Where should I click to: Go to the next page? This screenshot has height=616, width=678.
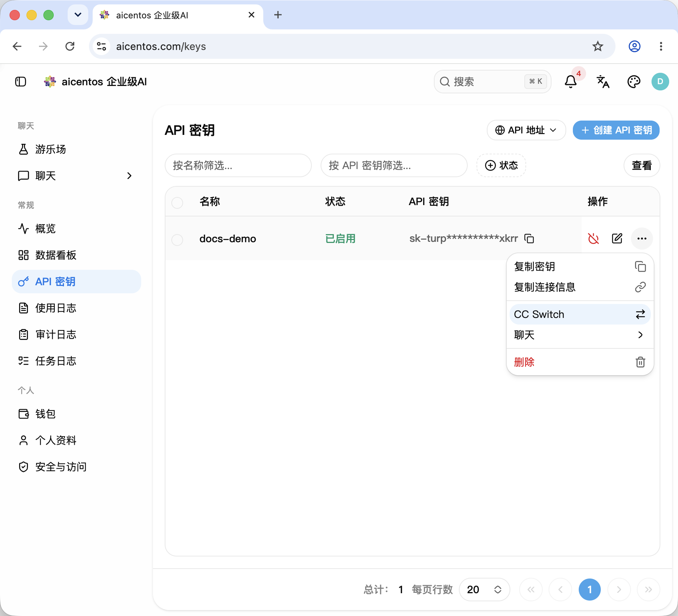[x=619, y=590]
